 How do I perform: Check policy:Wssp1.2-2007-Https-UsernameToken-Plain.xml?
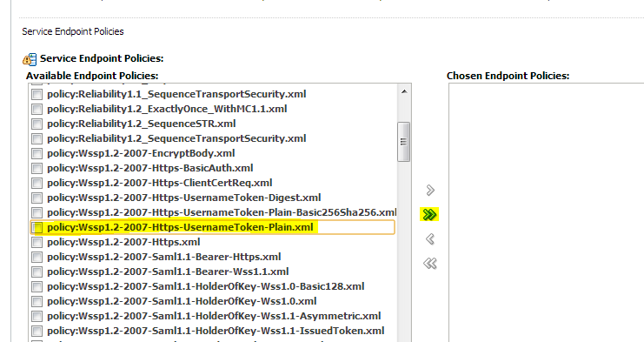pyautogui.click(x=37, y=227)
